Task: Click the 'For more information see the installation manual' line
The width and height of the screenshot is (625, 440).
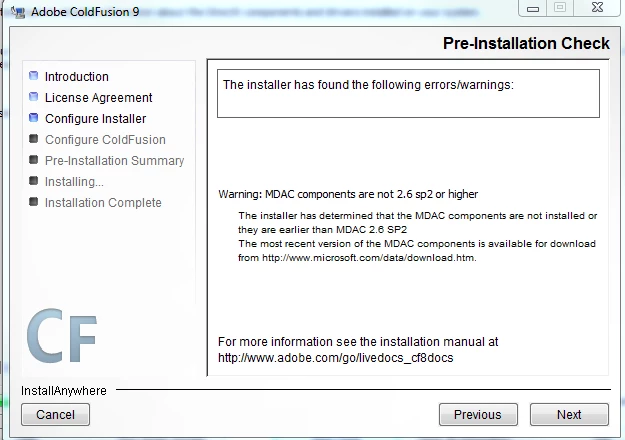Action: (358, 342)
